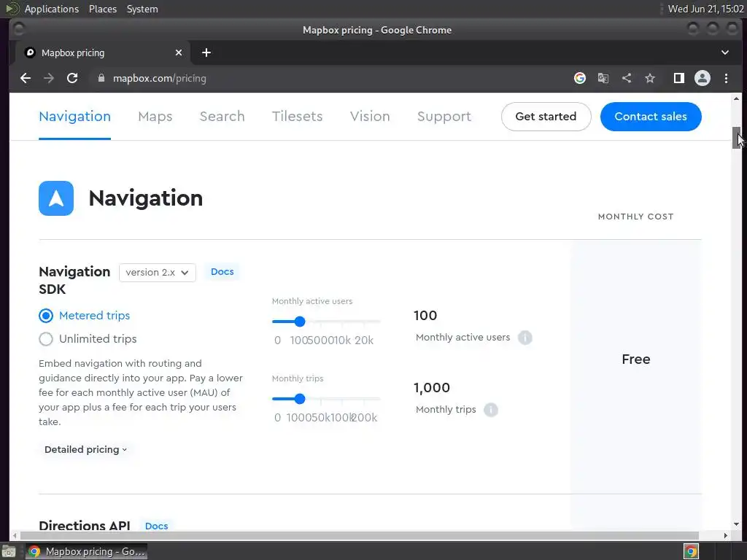The image size is (747, 560).
Task: Click the Monthly trips slider handle
Action: tap(300, 399)
